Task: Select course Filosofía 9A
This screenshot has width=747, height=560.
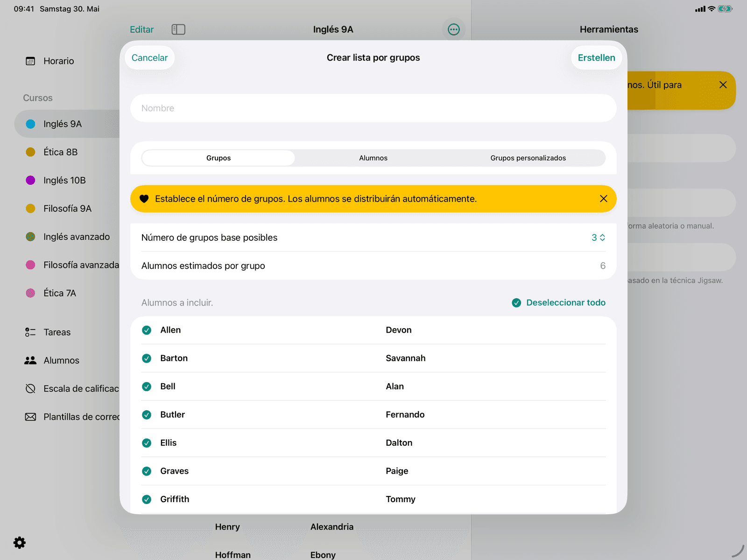Action: (x=67, y=209)
